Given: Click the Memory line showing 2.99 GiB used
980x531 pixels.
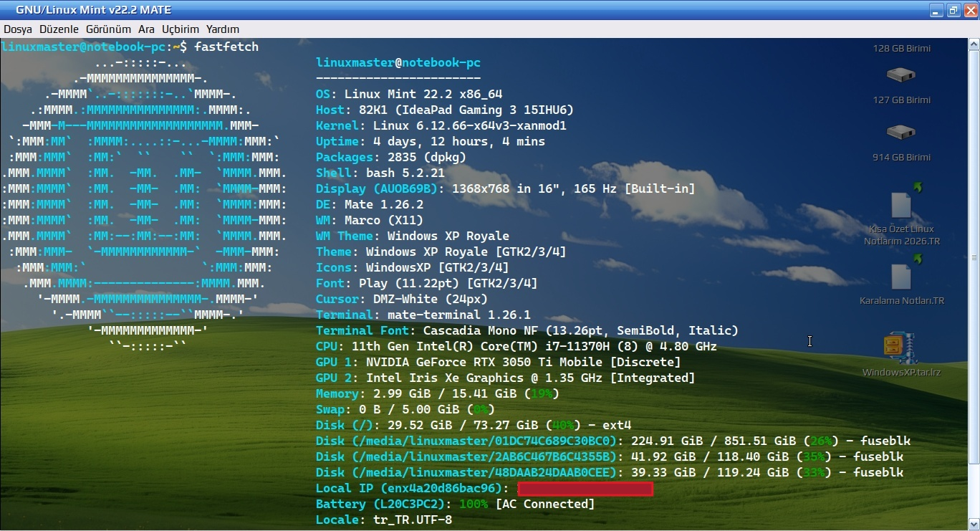Looking at the screenshot, I should click(438, 393).
